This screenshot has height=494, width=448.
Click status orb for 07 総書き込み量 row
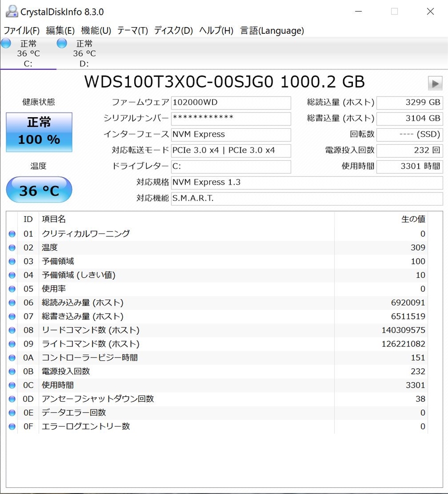click(x=12, y=316)
